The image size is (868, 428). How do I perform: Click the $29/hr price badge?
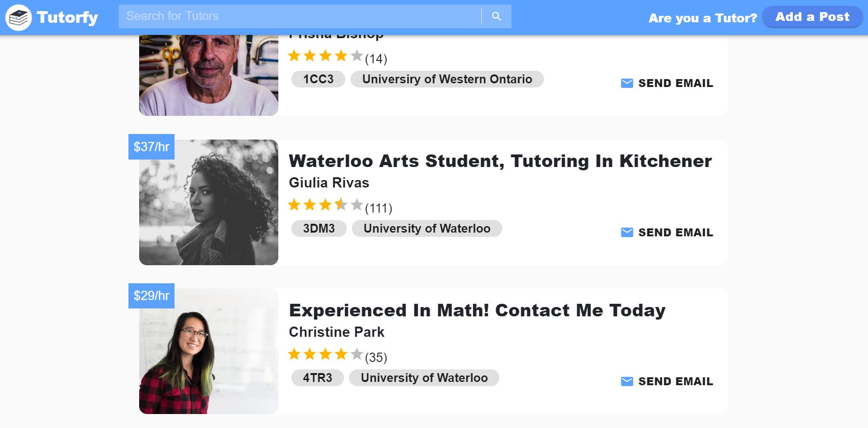click(x=151, y=296)
